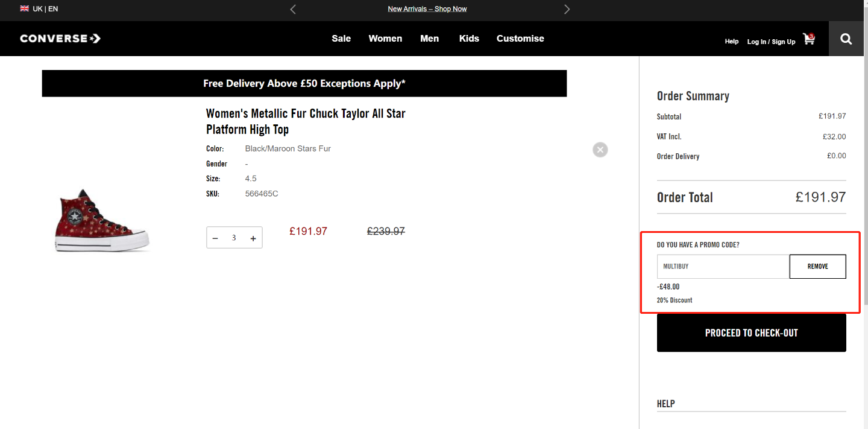Open the Men menu
This screenshot has width=868, height=429.
(x=429, y=39)
